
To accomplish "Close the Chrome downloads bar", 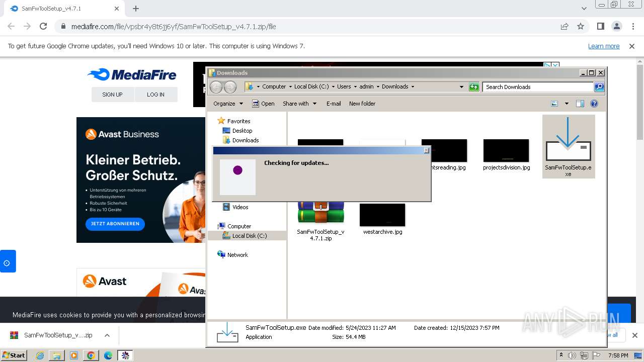I will tap(634, 335).
